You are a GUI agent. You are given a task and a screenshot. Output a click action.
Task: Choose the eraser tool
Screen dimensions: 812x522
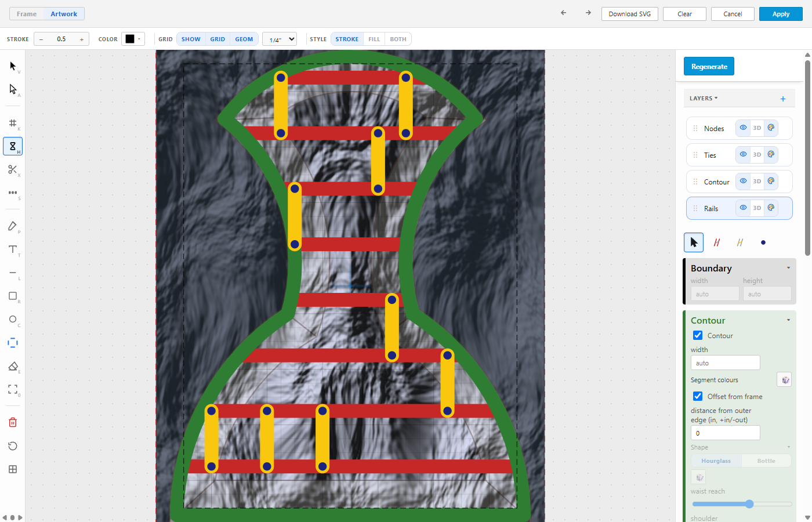(13, 366)
